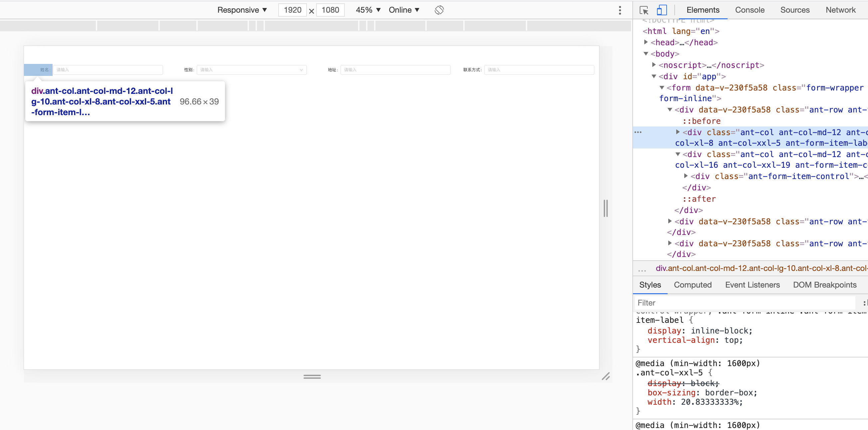The height and width of the screenshot is (430, 868).
Task: Click the Styles Filter input box
Action: 745,303
